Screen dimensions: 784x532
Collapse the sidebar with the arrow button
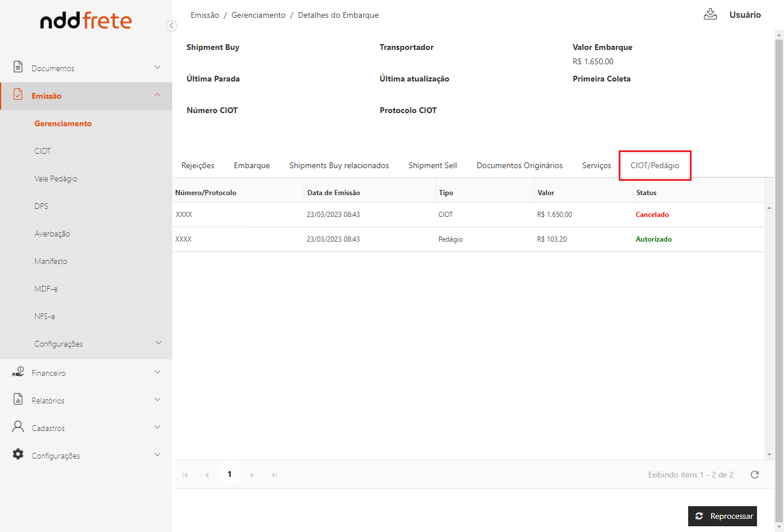tap(171, 25)
